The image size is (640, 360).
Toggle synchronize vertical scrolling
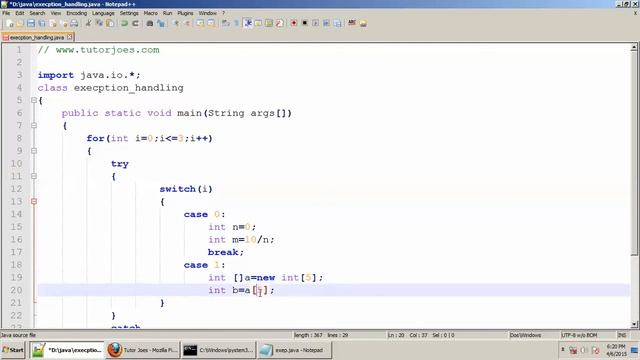(200, 23)
